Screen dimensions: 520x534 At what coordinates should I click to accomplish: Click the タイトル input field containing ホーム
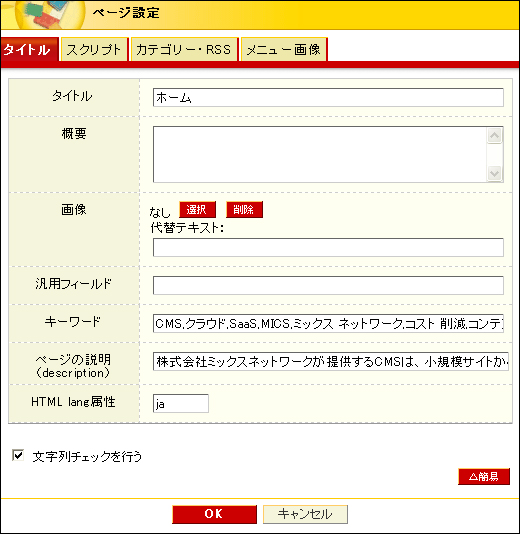click(x=328, y=97)
